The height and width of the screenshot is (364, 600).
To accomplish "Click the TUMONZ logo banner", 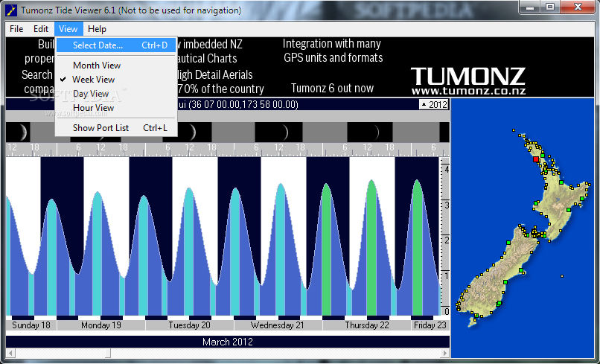I will 468,76.
